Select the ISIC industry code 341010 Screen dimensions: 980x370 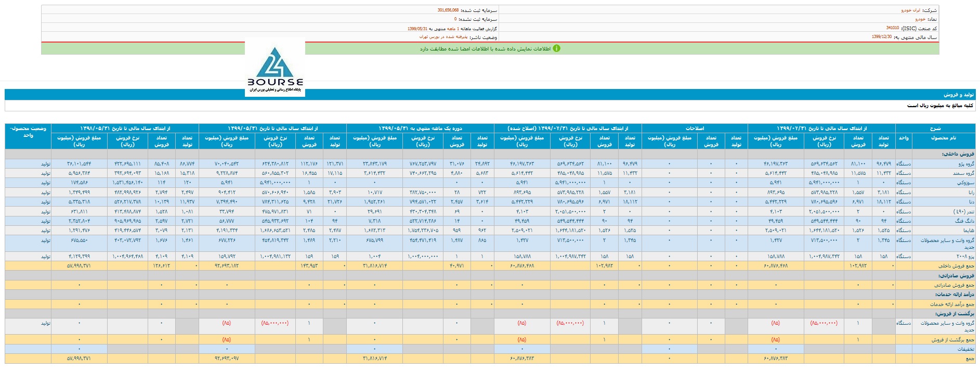coord(892,28)
